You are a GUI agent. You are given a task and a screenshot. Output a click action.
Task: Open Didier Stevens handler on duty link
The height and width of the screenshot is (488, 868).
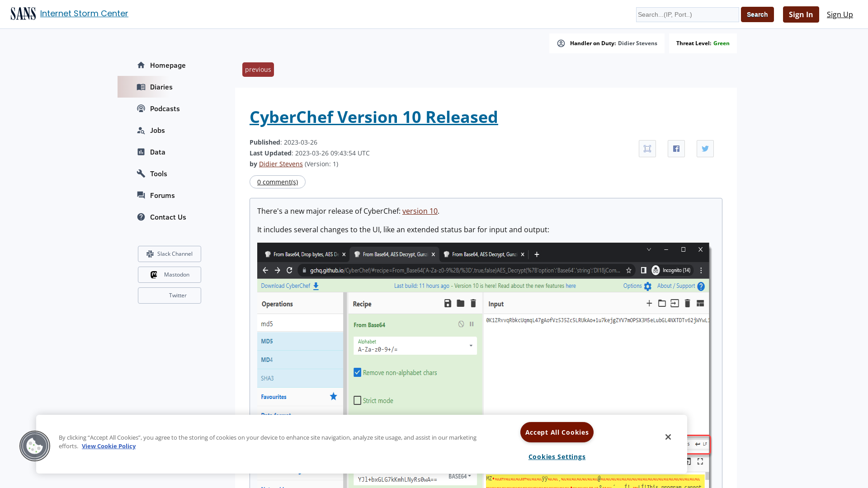637,43
